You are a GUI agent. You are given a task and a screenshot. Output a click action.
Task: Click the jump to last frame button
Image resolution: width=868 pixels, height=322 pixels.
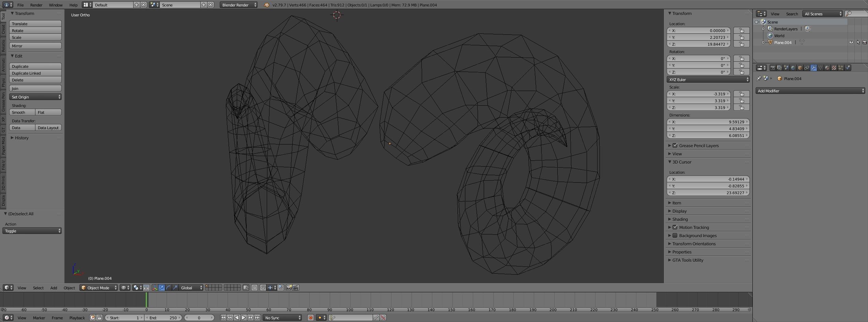(257, 318)
